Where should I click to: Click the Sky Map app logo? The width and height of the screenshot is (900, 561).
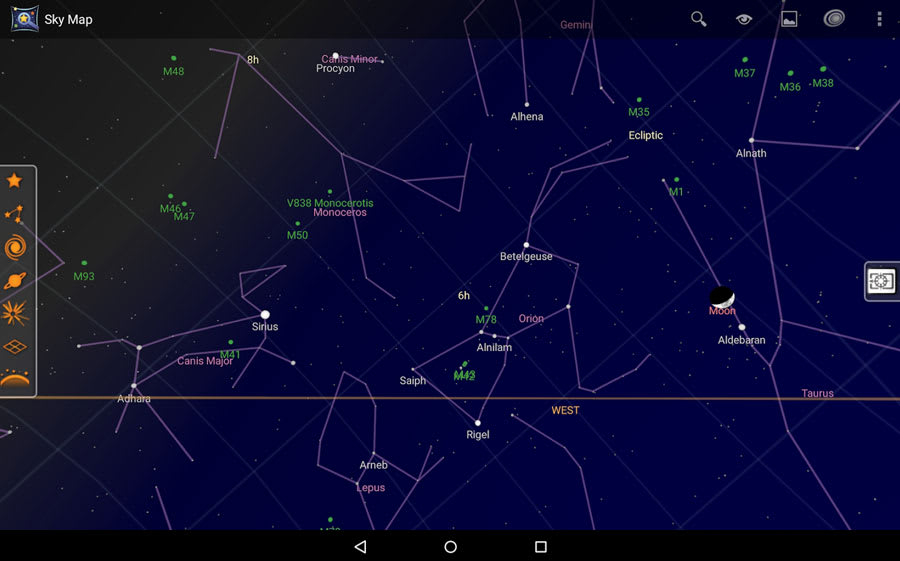(x=25, y=19)
